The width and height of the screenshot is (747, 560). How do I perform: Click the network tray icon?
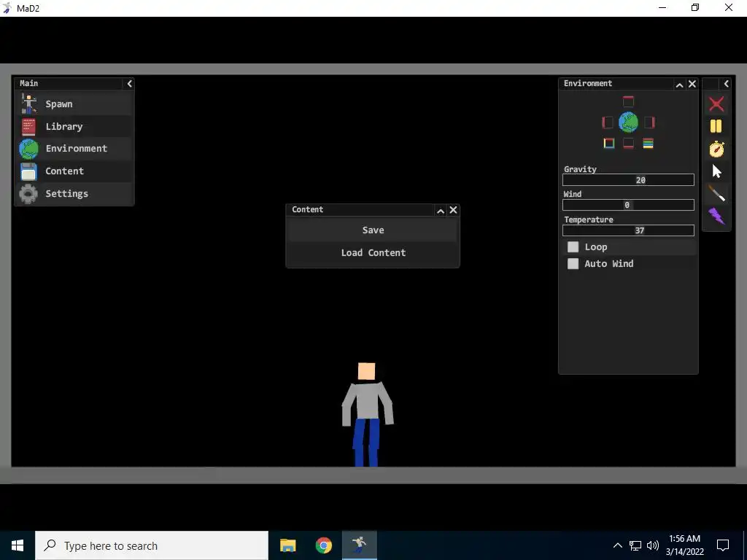635,545
